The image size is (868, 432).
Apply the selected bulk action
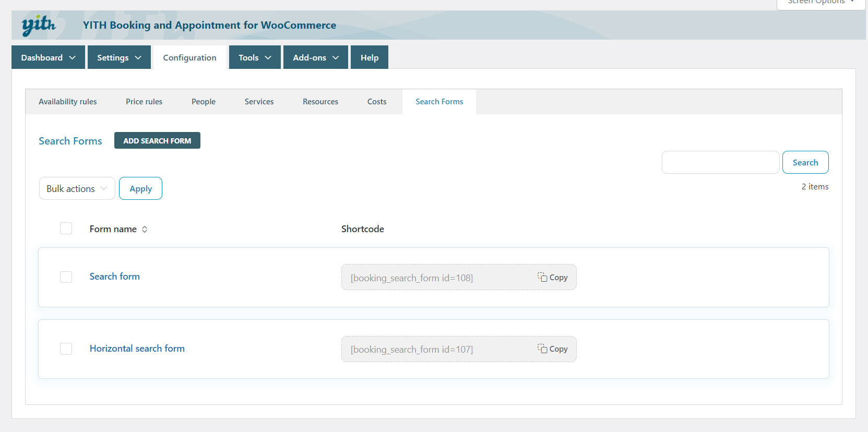140,188
